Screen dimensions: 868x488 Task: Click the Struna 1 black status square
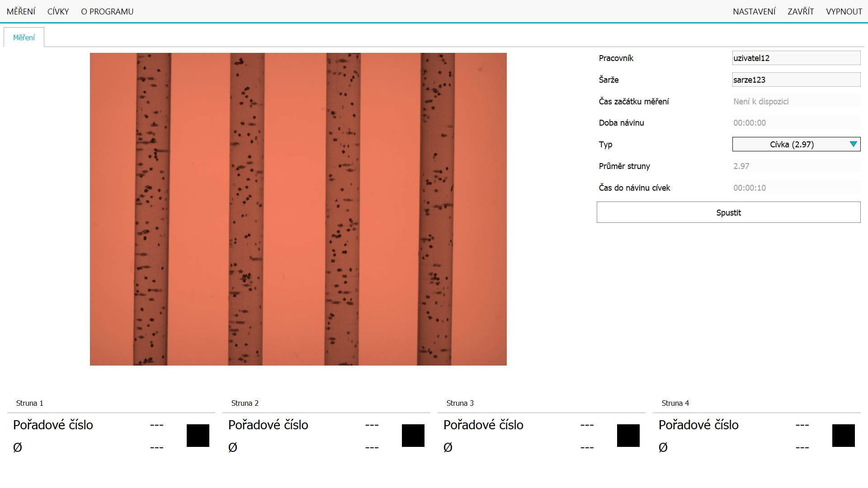[198, 436]
